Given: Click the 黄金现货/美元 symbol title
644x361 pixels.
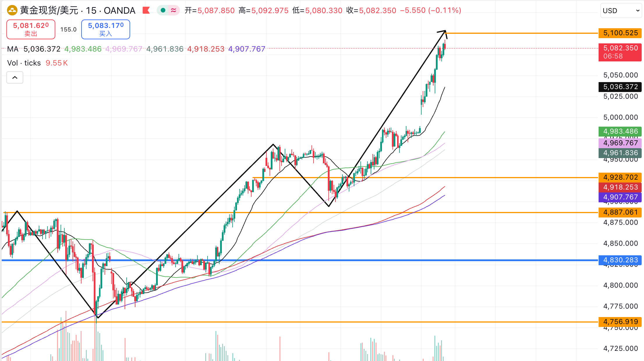Looking at the screenshot, I should point(49,10).
